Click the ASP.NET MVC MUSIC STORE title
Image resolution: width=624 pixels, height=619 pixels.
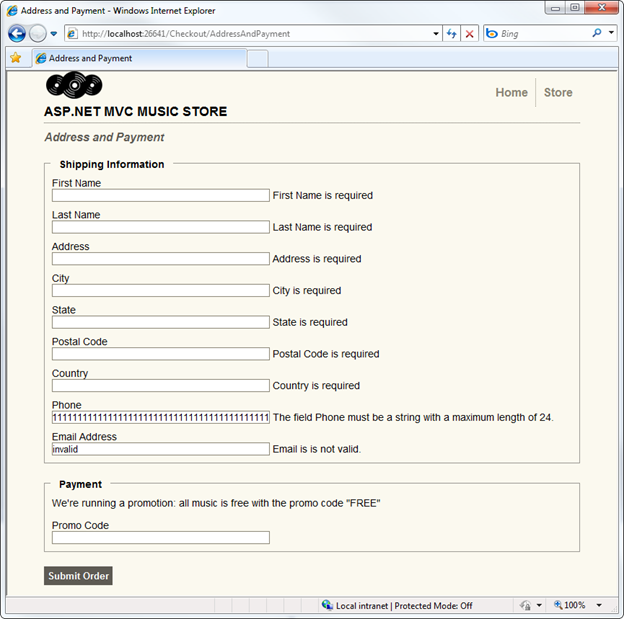pos(136,111)
